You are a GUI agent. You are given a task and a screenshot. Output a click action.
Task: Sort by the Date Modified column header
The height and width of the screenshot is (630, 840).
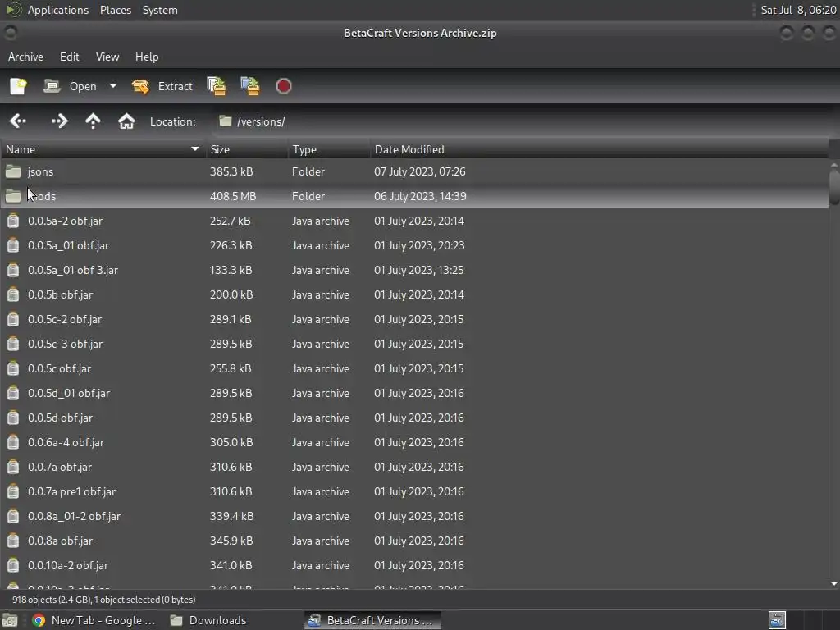pos(598,149)
